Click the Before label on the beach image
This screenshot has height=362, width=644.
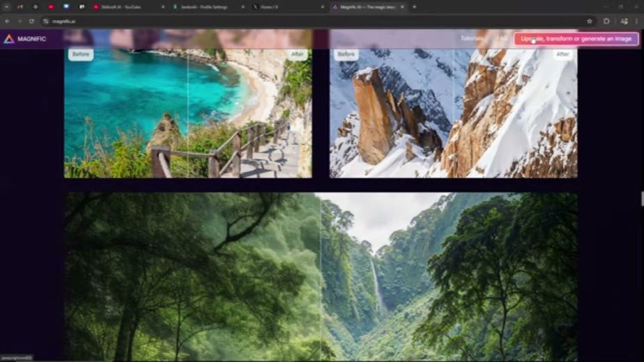tap(81, 54)
